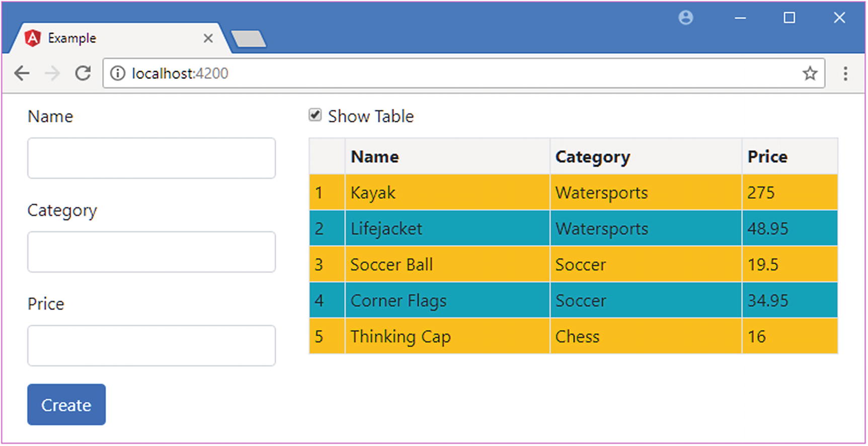Open a new tab with the blank tab button
This screenshot has height=446, width=868.
[249, 39]
